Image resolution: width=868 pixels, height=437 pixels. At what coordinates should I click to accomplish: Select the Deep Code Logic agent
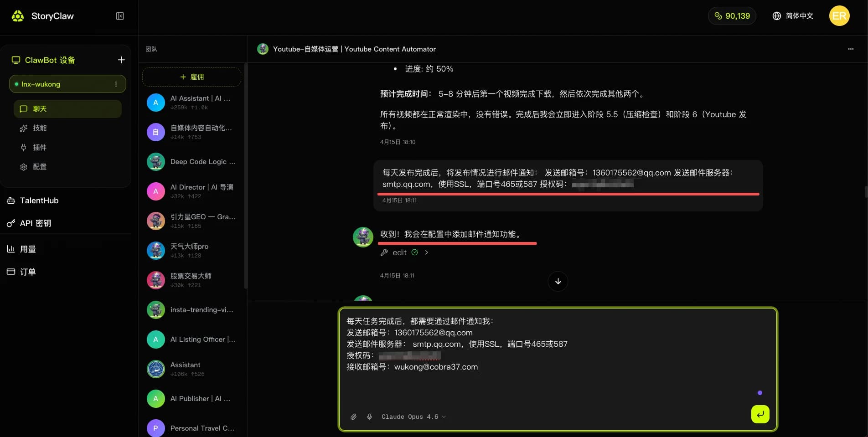191,162
